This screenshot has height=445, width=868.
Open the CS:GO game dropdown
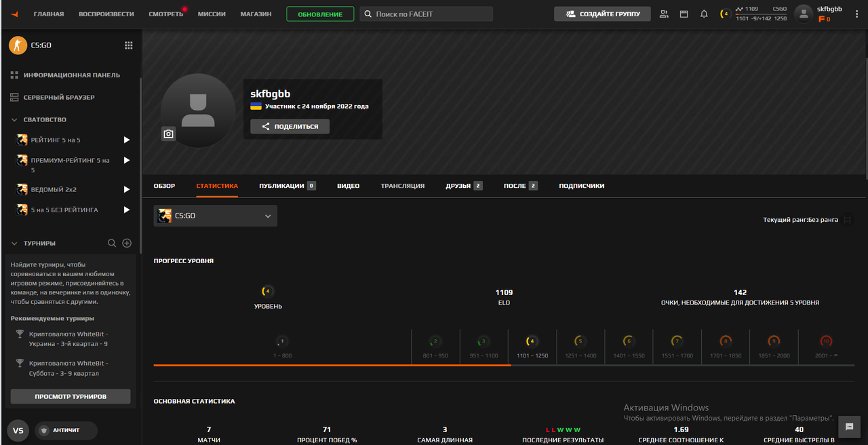tap(215, 216)
